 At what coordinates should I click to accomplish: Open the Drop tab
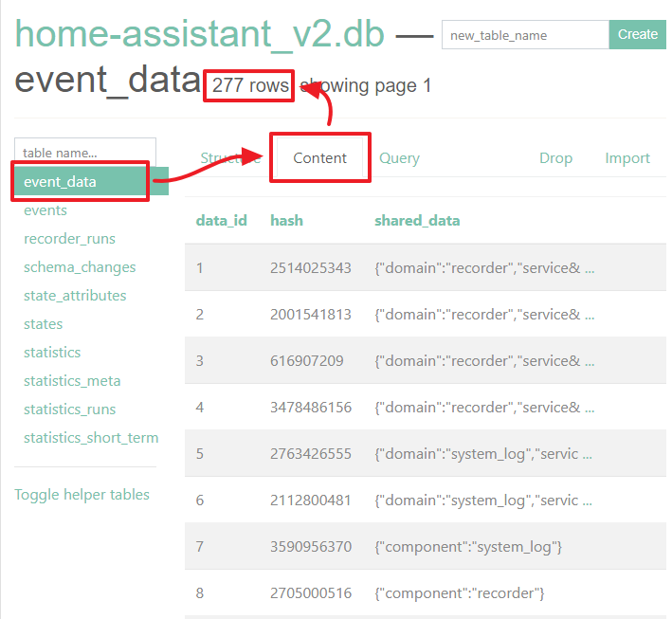pos(555,158)
